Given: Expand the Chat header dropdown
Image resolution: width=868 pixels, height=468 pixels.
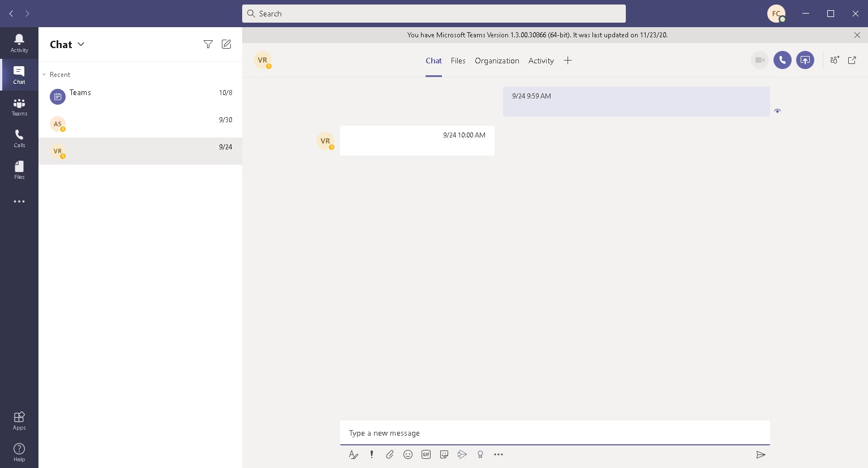Looking at the screenshot, I should [81, 44].
